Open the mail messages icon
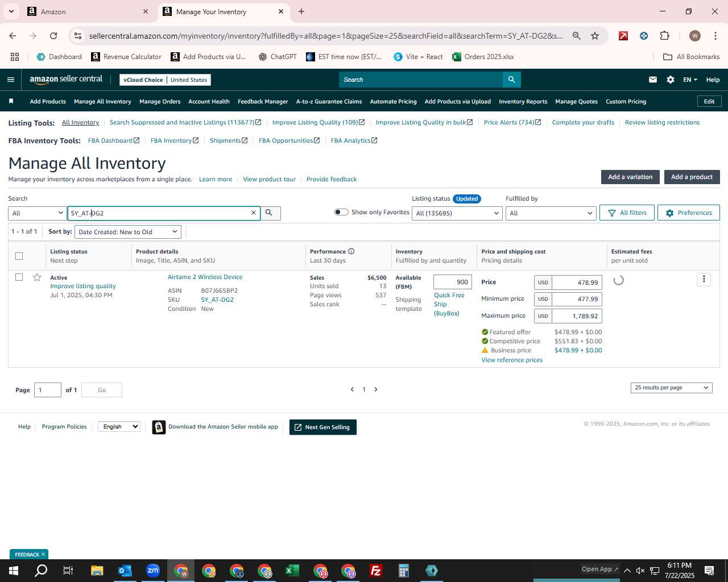This screenshot has height=582, width=728. click(653, 80)
